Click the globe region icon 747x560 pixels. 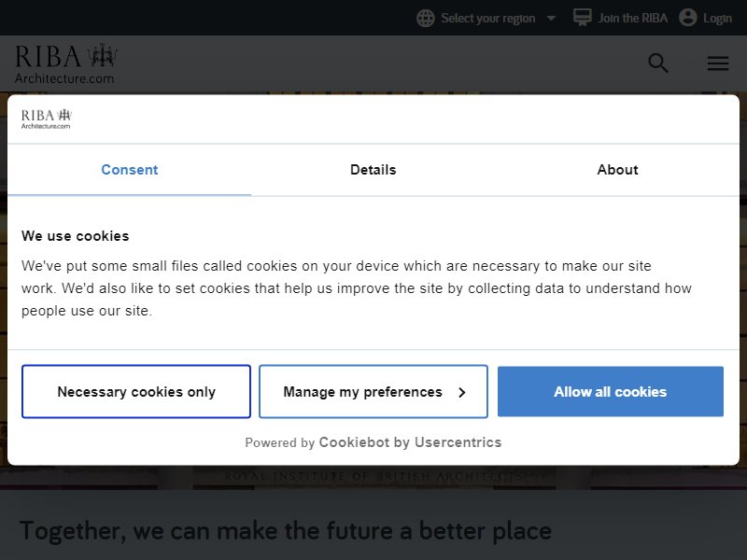click(425, 18)
